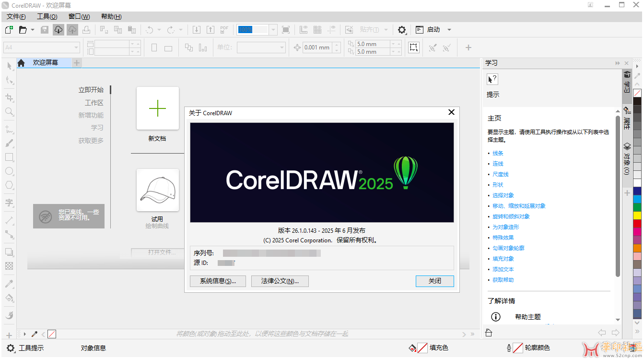Click the Import icon in toolbar
This screenshot has width=644, height=359.
pyautogui.click(x=197, y=30)
